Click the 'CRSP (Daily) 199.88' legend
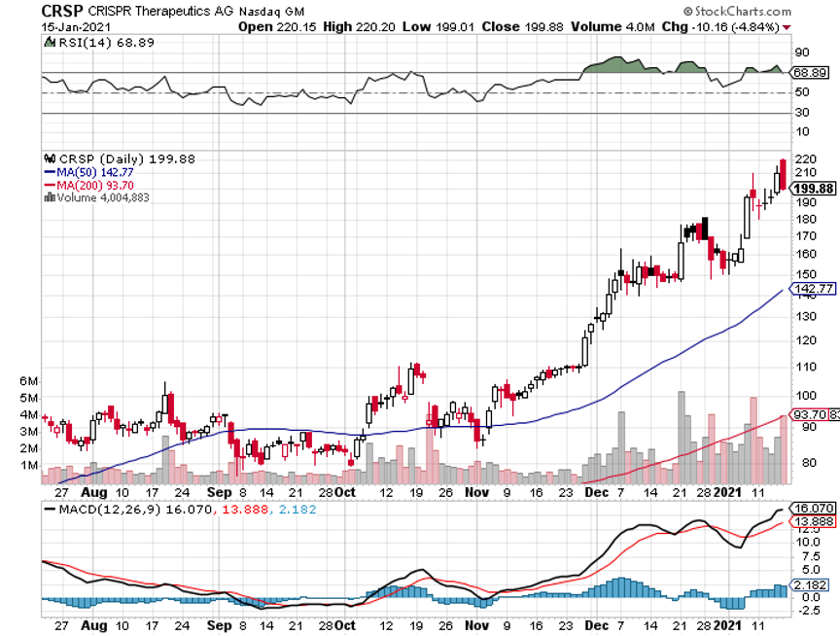 click(127, 159)
